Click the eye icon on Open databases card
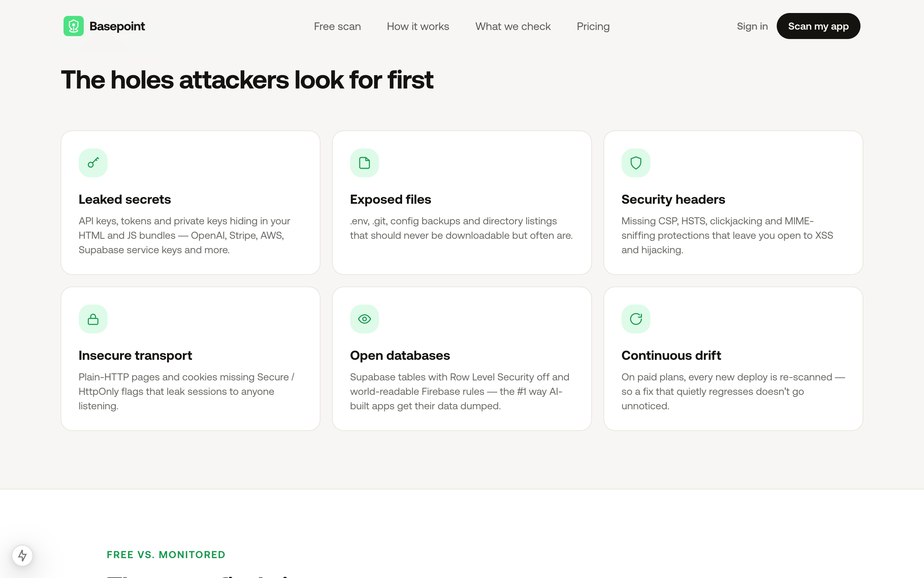The image size is (924, 578). coord(364,319)
